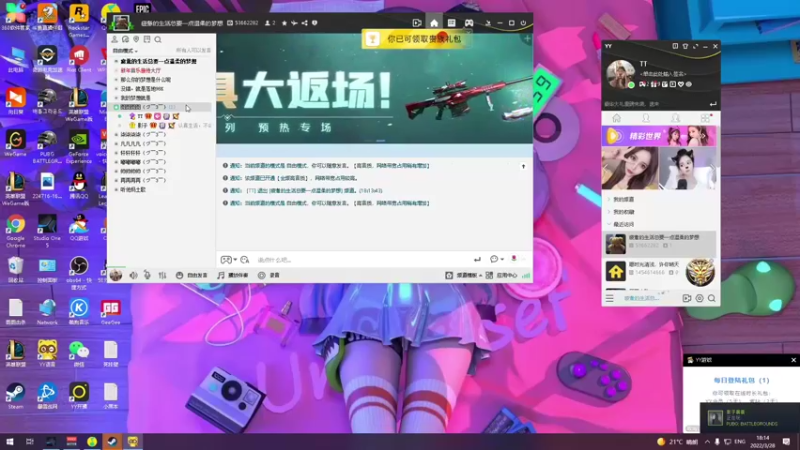The width and height of the screenshot is (800, 450).
Task: Click the record button in bottom bar
Action: pyautogui.click(x=269, y=276)
